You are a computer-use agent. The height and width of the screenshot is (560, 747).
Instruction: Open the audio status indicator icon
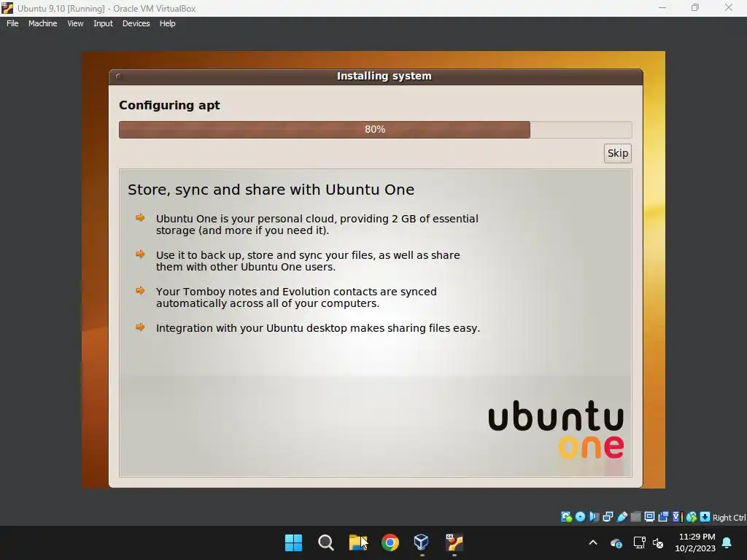[x=594, y=517]
